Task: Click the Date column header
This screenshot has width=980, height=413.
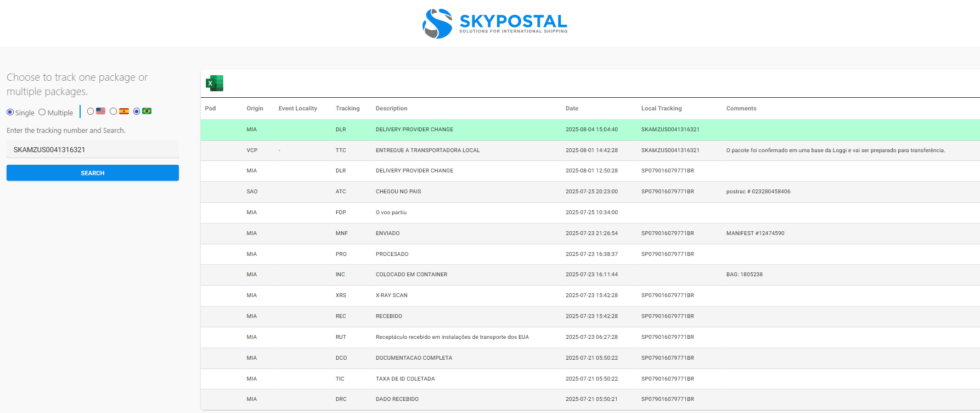Action: click(x=572, y=108)
